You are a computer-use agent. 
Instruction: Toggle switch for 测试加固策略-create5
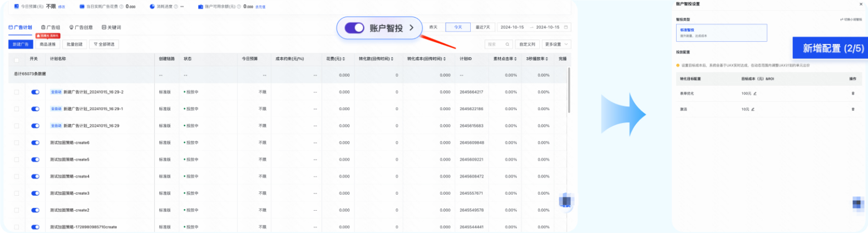pyautogui.click(x=36, y=160)
